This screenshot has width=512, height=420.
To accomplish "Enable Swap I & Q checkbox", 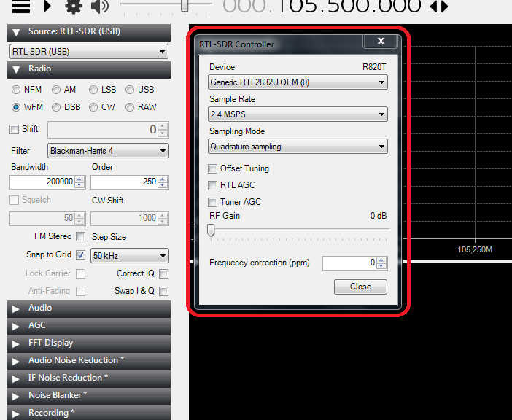I will [x=164, y=291].
